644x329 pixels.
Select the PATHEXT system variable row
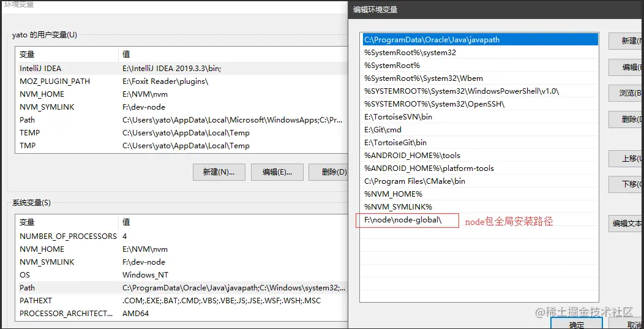coord(36,301)
